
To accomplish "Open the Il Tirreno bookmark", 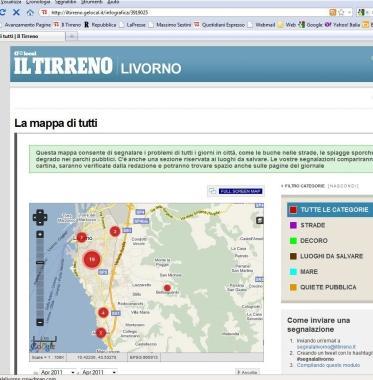I will pos(67,25).
